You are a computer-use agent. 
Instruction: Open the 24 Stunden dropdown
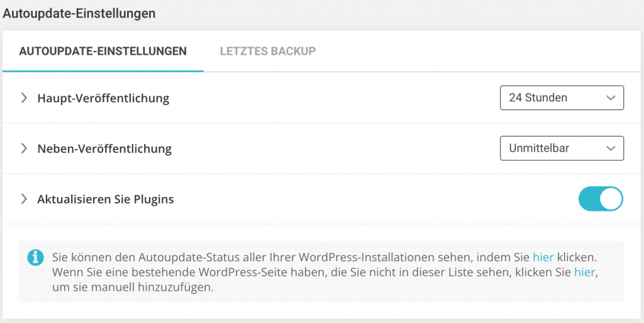pos(562,98)
